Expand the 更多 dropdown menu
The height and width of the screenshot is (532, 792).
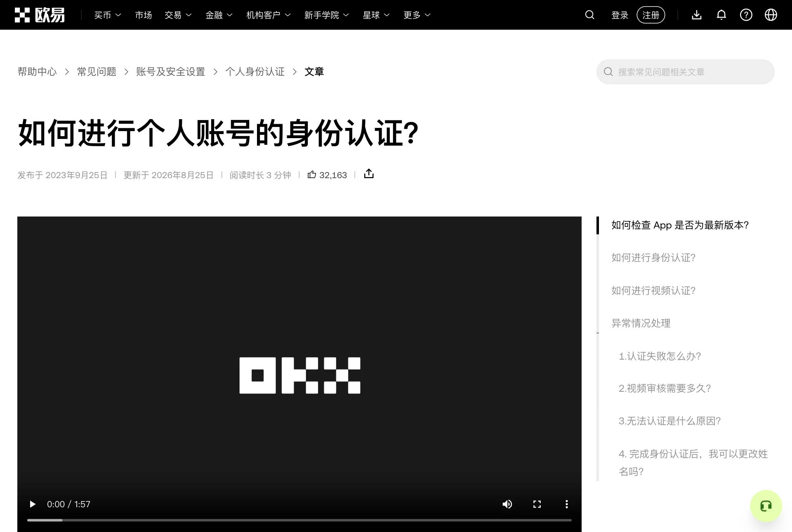417,15
